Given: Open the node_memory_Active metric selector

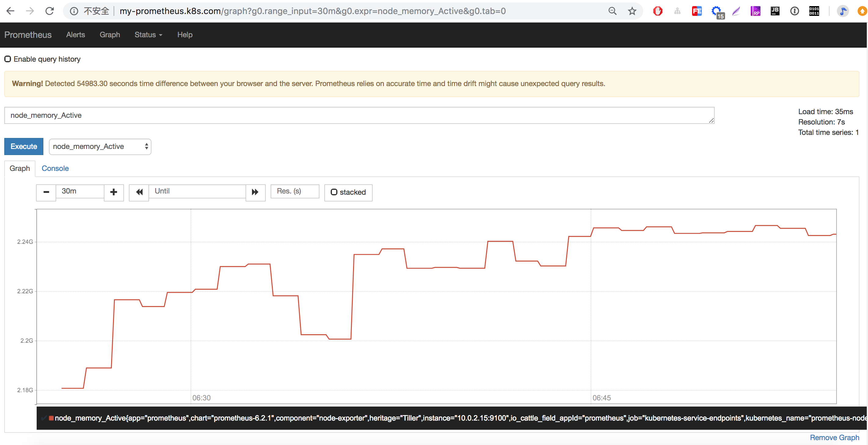Looking at the screenshot, I should pyautogui.click(x=100, y=147).
